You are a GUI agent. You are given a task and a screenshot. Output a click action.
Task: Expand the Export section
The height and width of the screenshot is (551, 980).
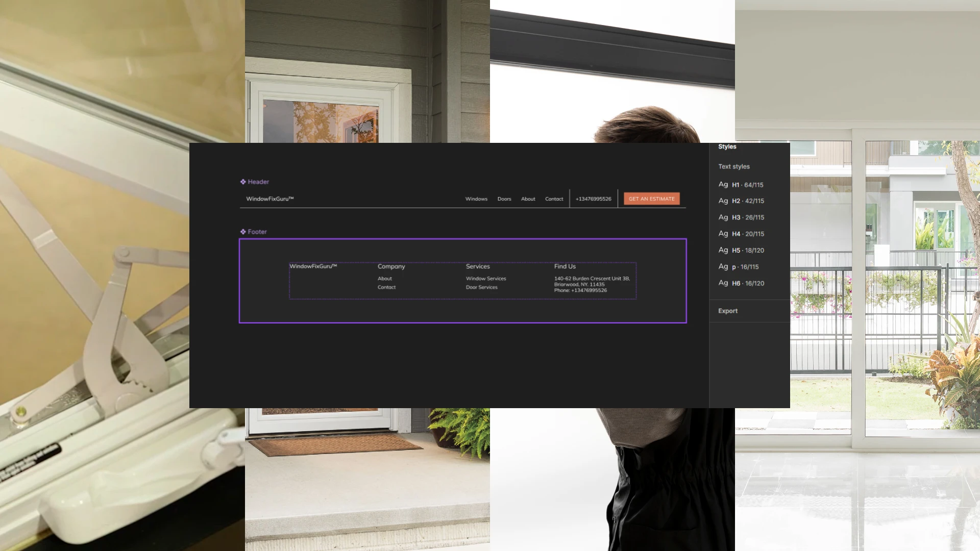(728, 311)
